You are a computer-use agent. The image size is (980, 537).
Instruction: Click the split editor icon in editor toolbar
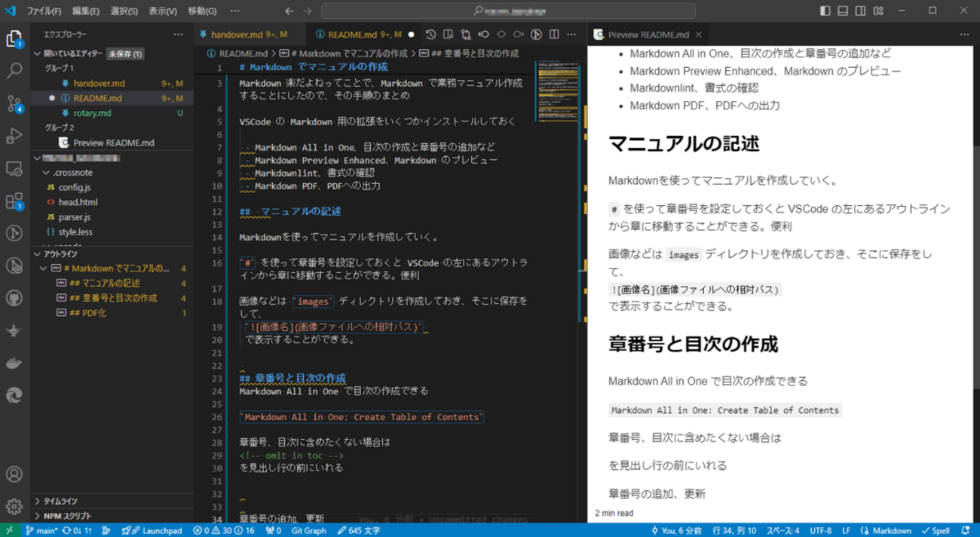[x=554, y=35]
